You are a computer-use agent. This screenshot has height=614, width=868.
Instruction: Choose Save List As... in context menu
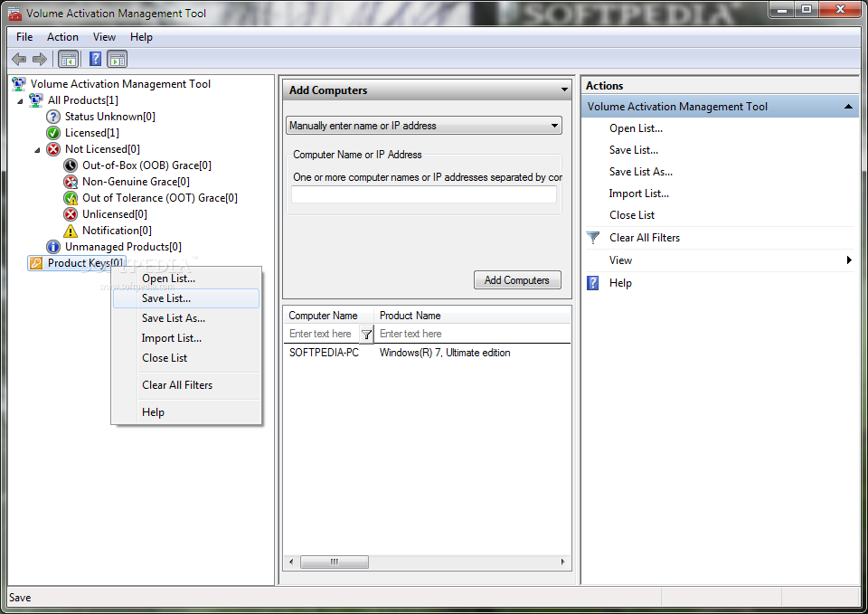tap(186, 318)
